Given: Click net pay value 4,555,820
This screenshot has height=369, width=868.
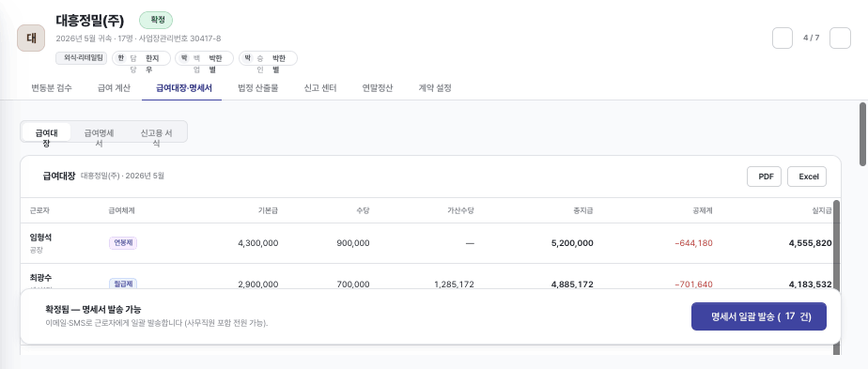Looking at the screenshot, I should pos(811,243).
